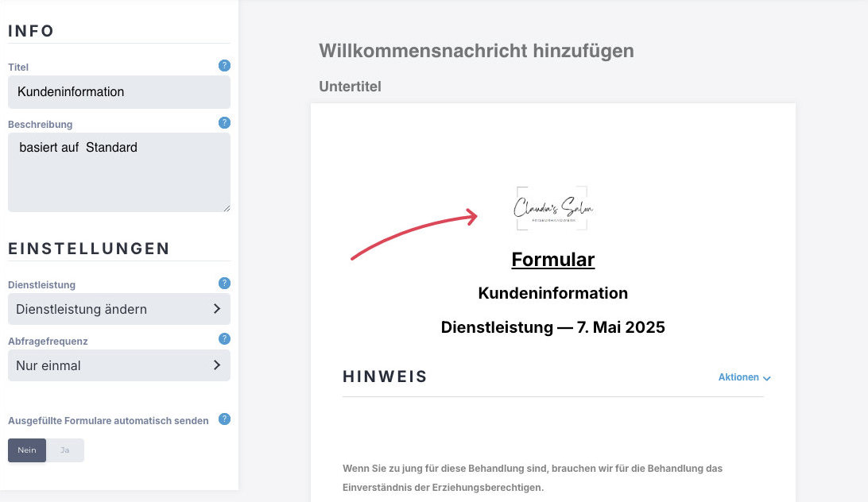Focus the Titel field containing Kundeninformation
This screenshot has width=868, height=502.
119,92
